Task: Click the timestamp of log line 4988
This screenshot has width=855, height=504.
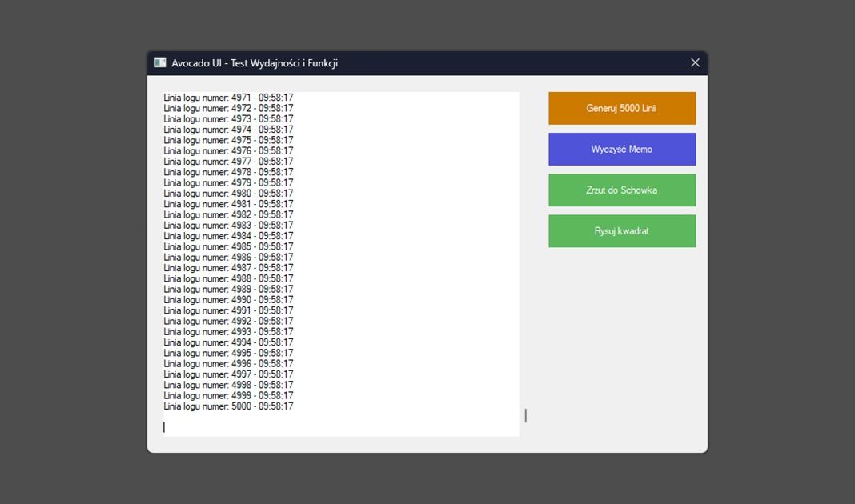Action: coord(275,278)
